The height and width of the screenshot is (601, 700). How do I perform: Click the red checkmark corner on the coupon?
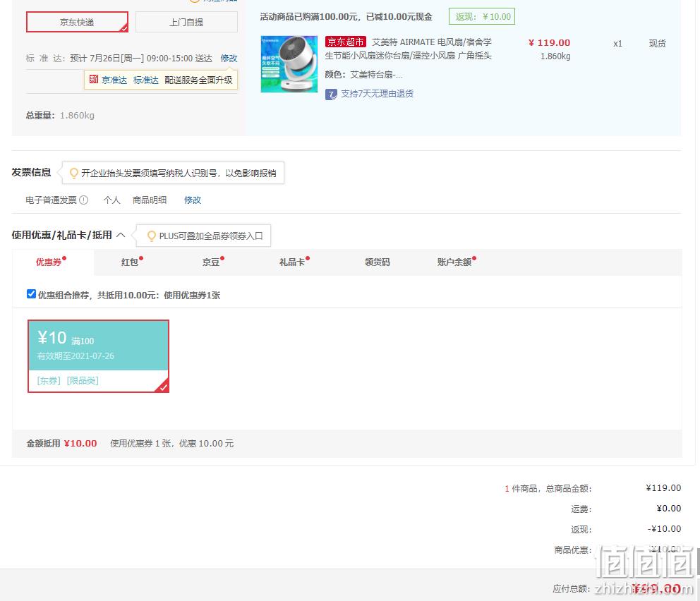point(164,387)
